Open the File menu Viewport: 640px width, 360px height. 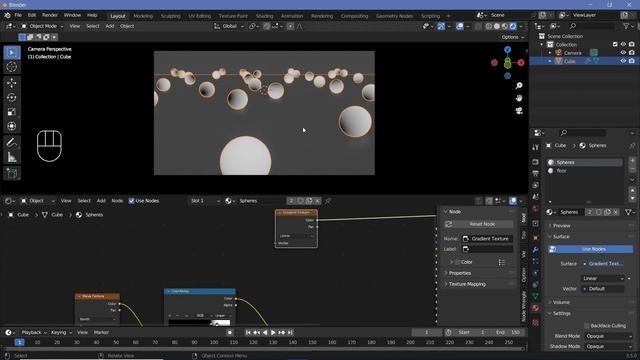[x=18, y=15]
